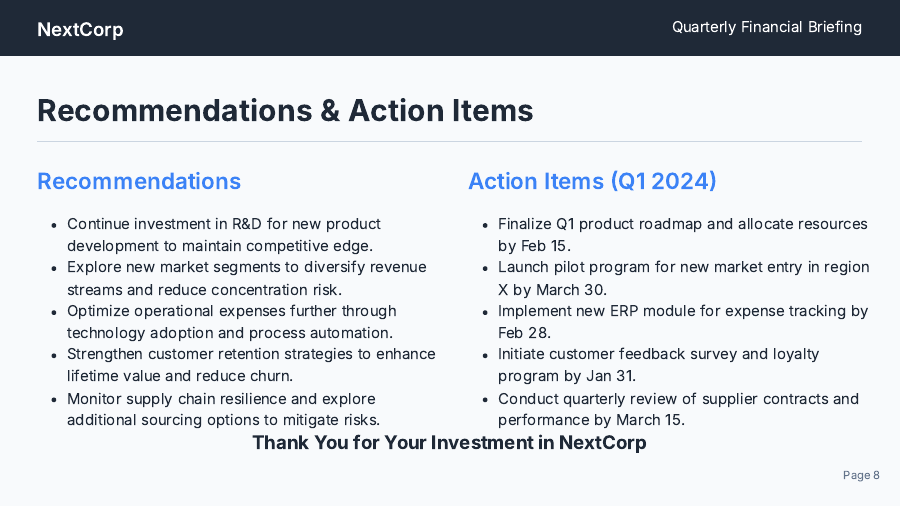
Task: Click the Page 8 page number
Action: 861,475
